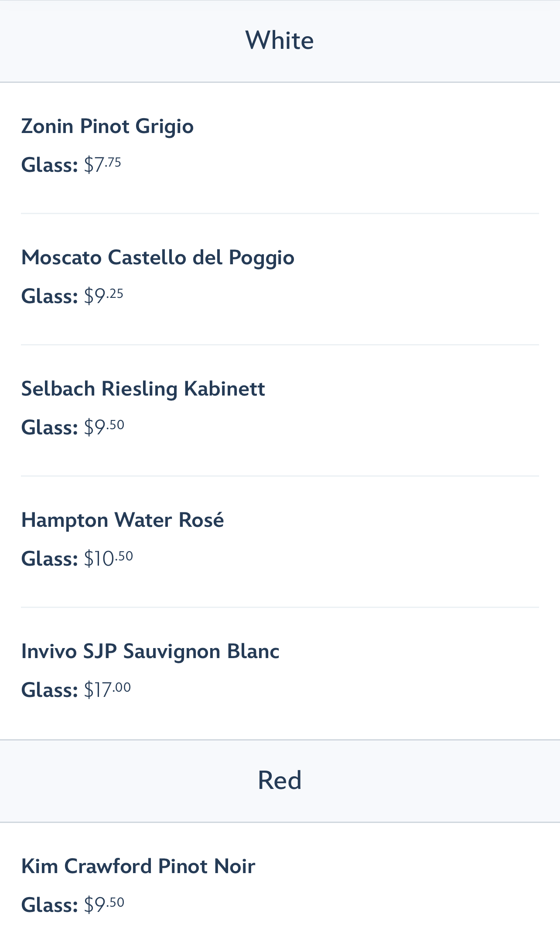
Task: Select Hampton Water Rosé wine name
Action: click(123, 520)
